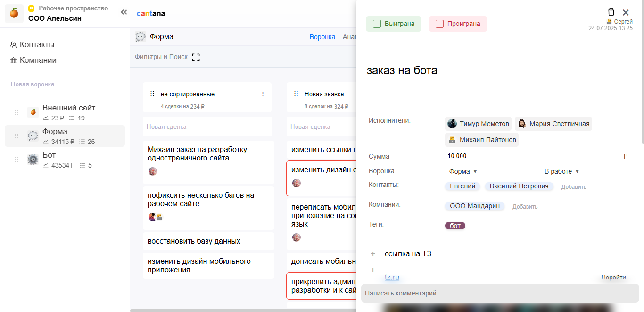Image resolution: width=644 pixels, height=312 pixels.
Task: Click the ООО Апельсин workspace avatar icon
Action: click(14, 13)
